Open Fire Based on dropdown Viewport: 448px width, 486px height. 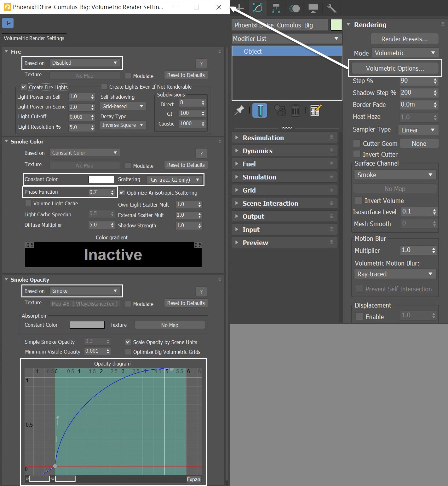pos(85,63)
